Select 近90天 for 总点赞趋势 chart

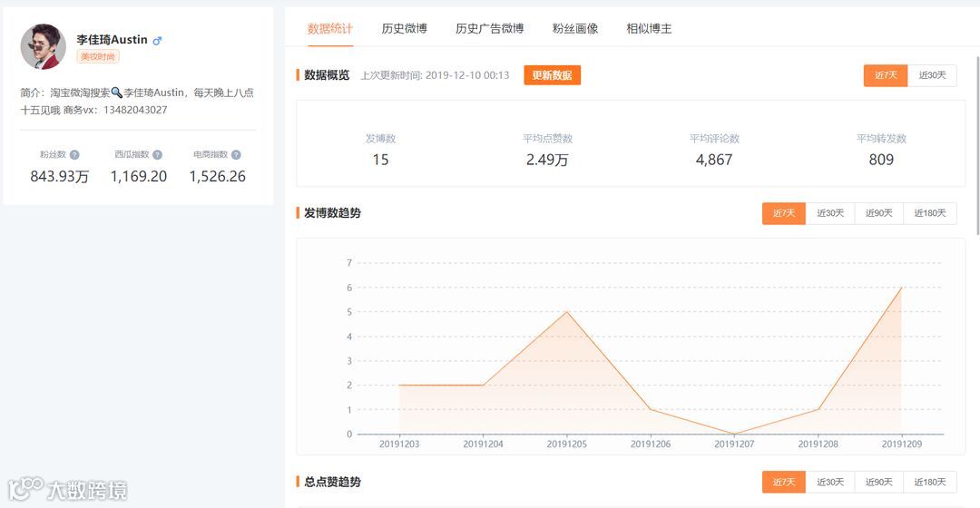point(879,483)
